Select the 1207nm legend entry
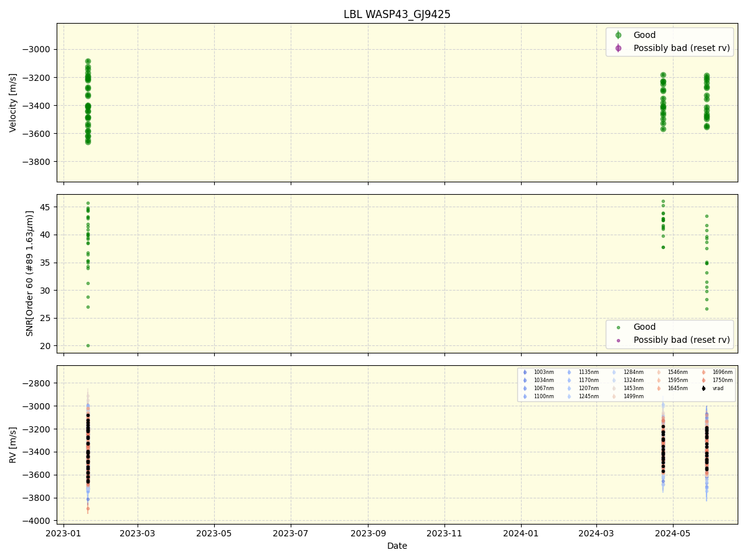This screenshot has width=747, height=560. 588,388
